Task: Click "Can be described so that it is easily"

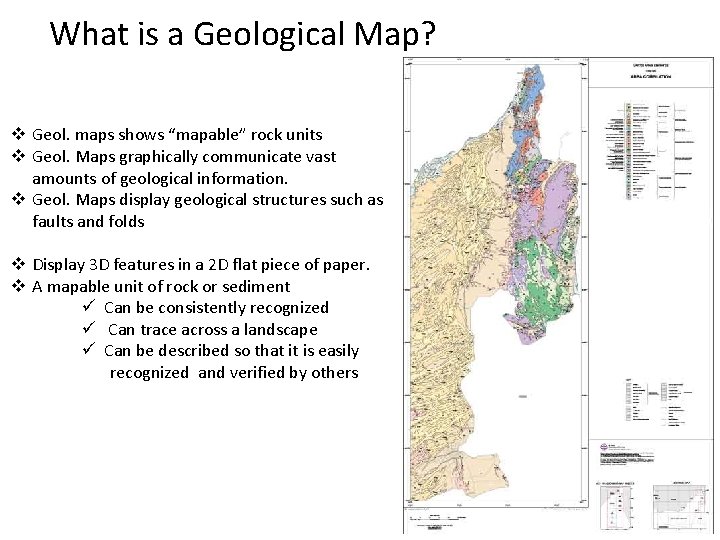Action: [231, 351]
